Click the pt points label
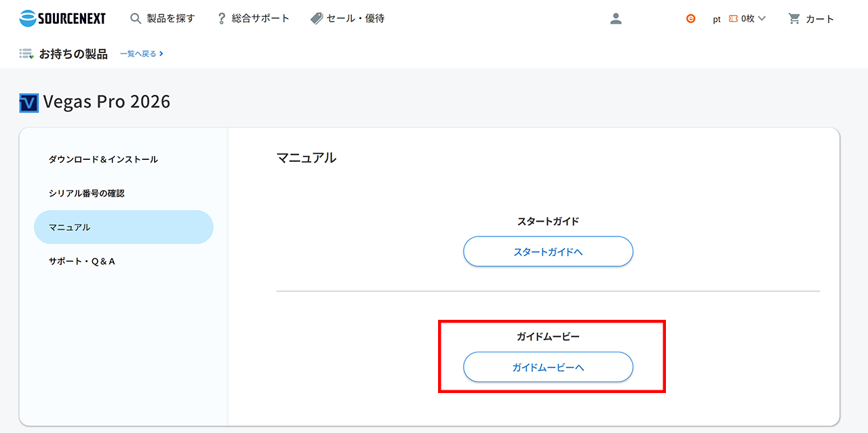The image size is (868, 433). pos(717,20)
